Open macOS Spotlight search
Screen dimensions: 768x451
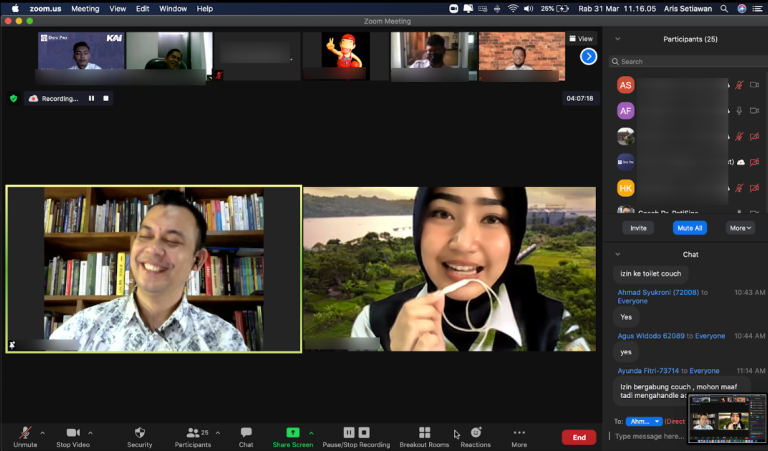pyautogui.click(x=724, y=8)
